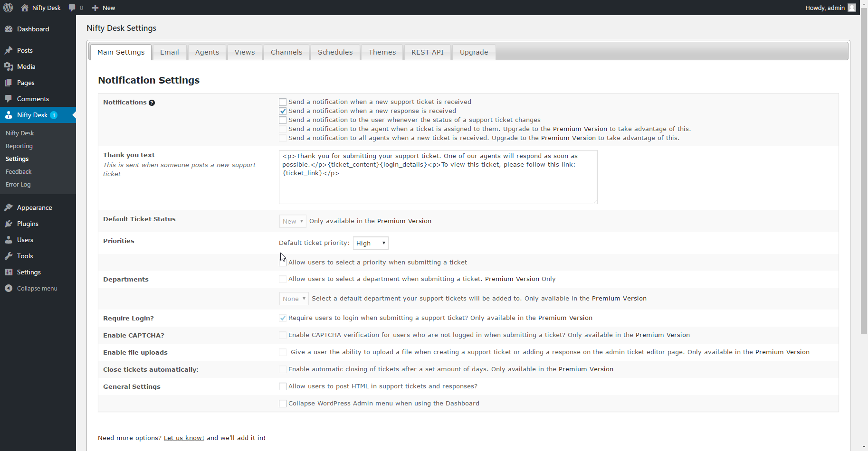
Task: Click Howdy, admin account menu
Action: (x=830, y=8)
